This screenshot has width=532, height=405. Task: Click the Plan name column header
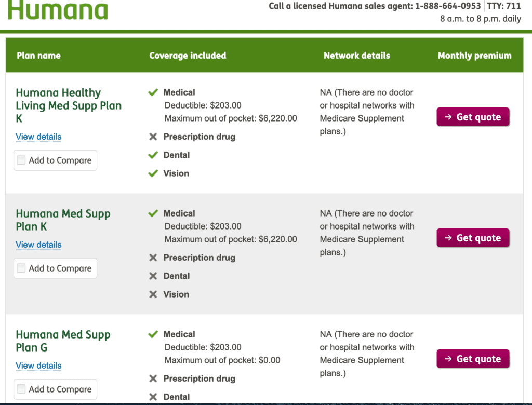(x=38, y=56)
